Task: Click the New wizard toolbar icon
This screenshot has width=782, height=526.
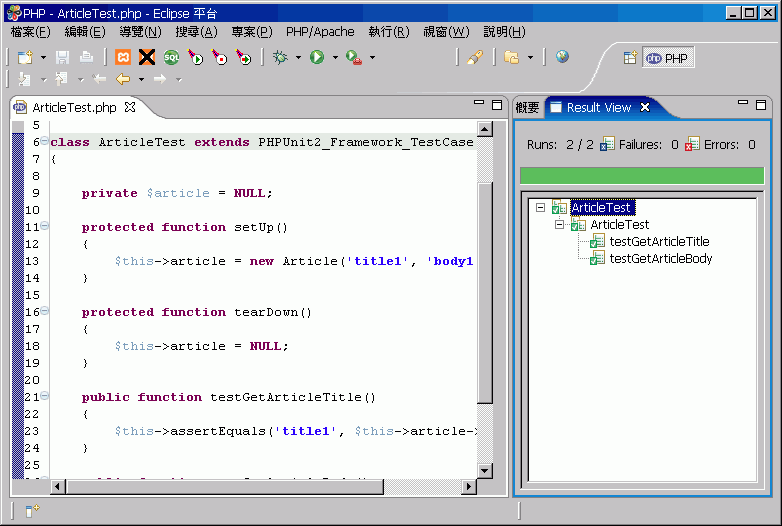Action: 25,58
